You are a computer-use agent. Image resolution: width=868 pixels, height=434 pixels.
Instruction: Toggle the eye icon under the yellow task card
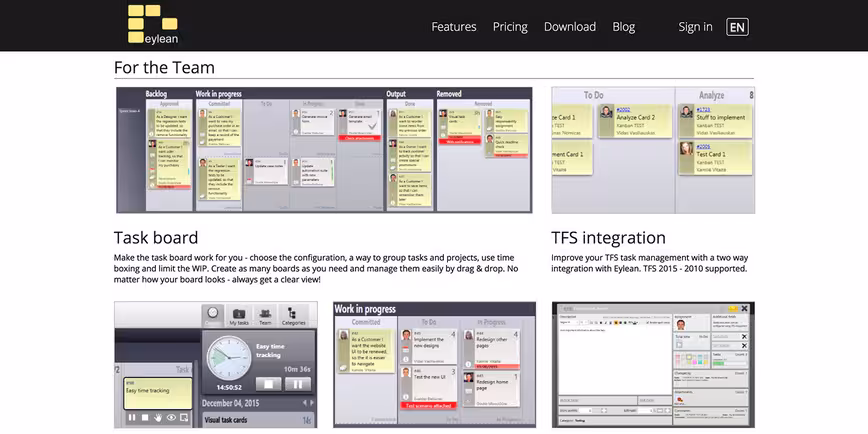(x=171, y=418)
